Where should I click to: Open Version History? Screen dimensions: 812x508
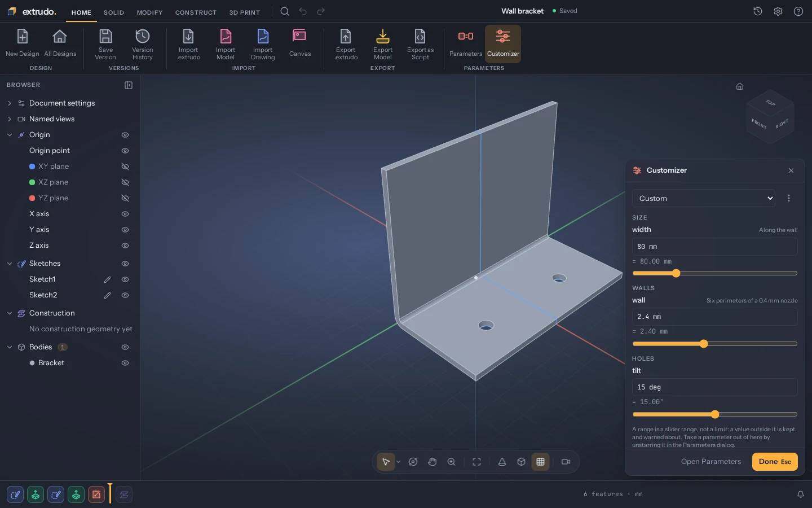[x=143, y=43]
